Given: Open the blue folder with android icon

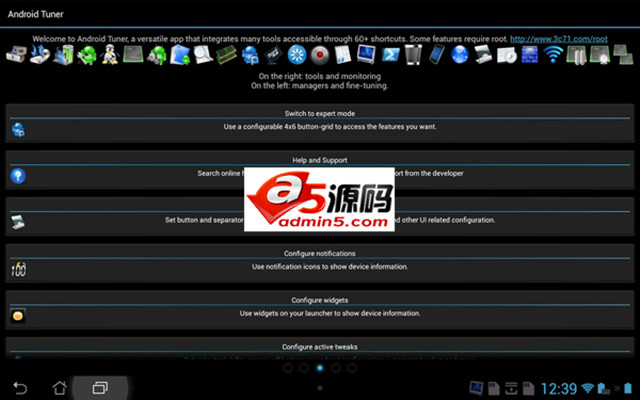Looking at the screenshot, I should point(180,55).
